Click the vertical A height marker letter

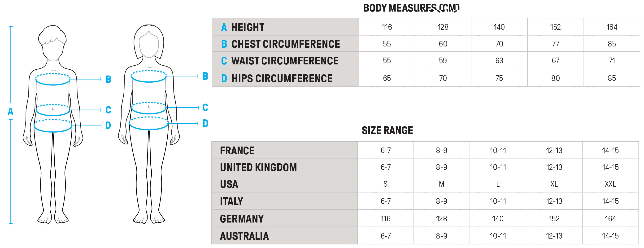(x=10, y=111)
